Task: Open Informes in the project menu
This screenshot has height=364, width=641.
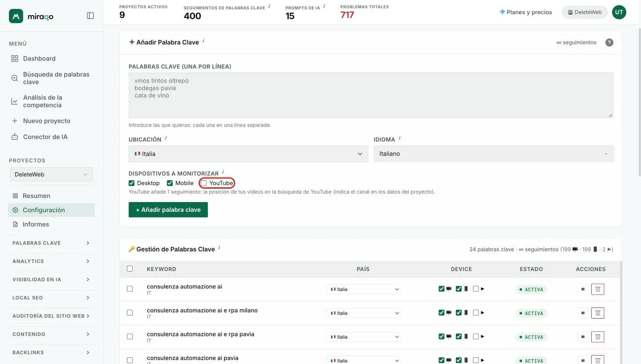Action: 36,224
